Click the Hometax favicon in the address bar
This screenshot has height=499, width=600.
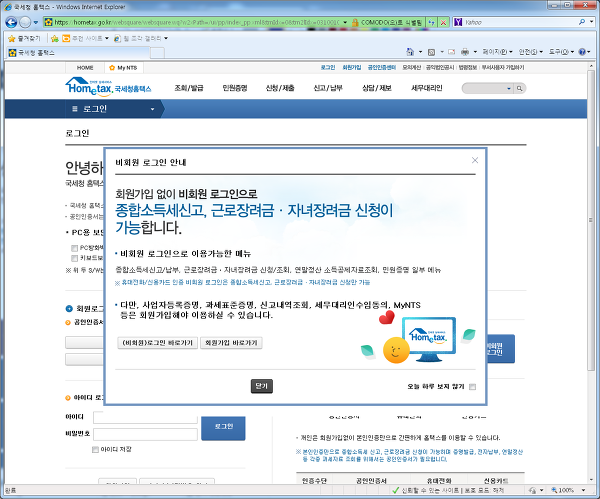click(x=48, y=22)
